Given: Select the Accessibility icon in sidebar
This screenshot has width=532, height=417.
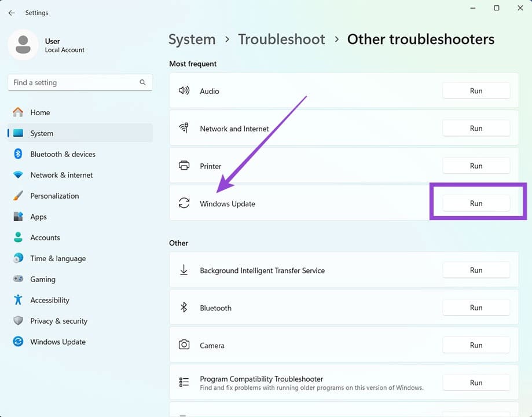Looking at the screenshot, I should [x=18, y=300].
